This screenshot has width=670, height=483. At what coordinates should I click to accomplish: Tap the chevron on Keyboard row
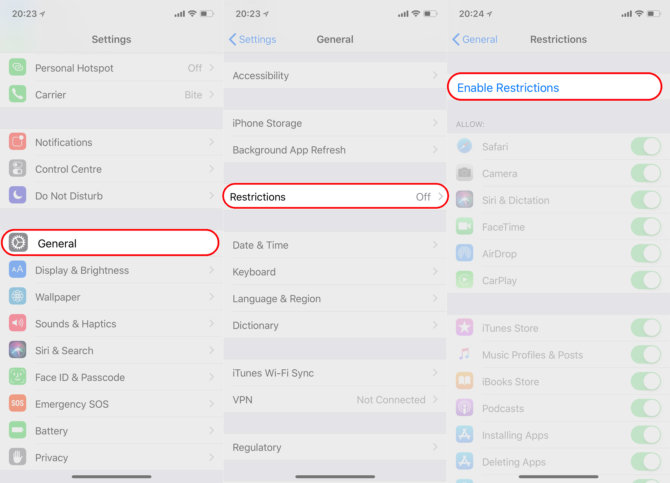[435, 271]
